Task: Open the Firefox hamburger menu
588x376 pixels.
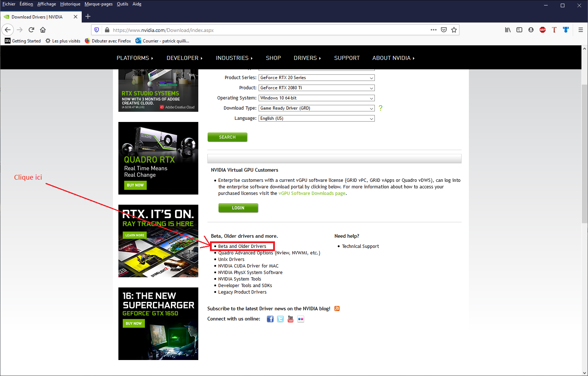Action: coord(580,30)
